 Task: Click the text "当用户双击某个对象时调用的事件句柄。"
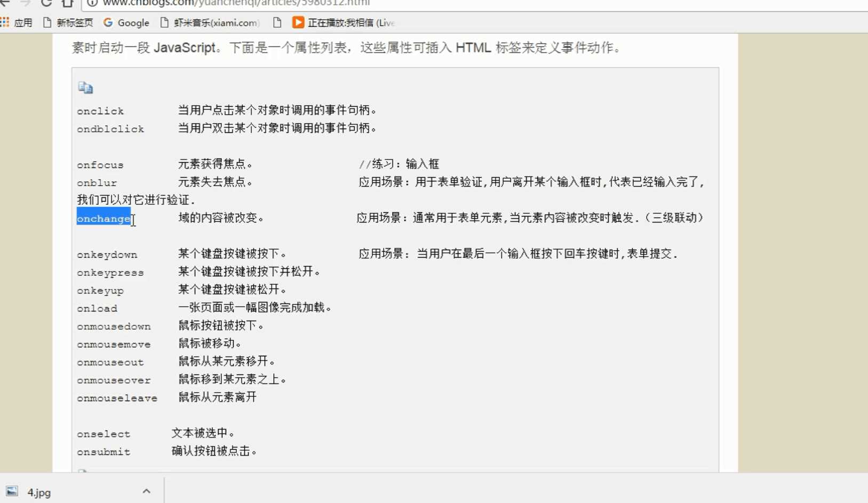[x=278, y=128]
